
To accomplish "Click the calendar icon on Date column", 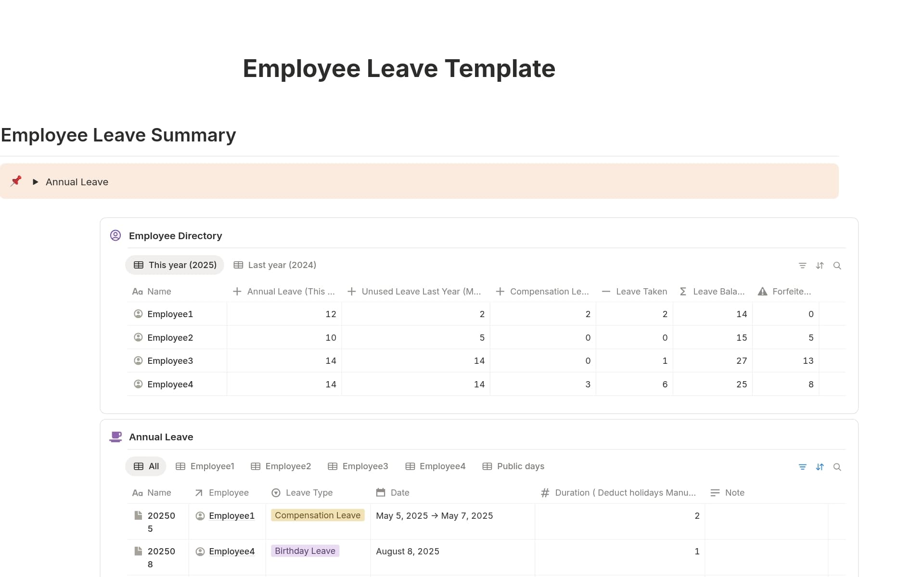I will pyautogui.click(x=381, y=492).
